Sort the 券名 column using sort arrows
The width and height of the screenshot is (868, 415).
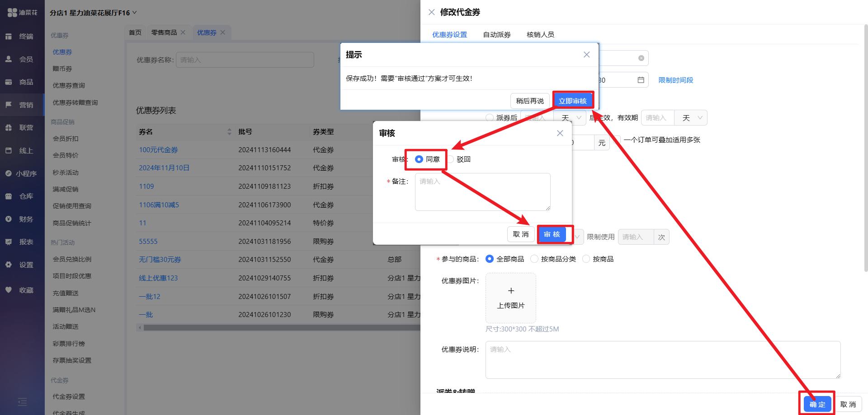pos(229,132)
